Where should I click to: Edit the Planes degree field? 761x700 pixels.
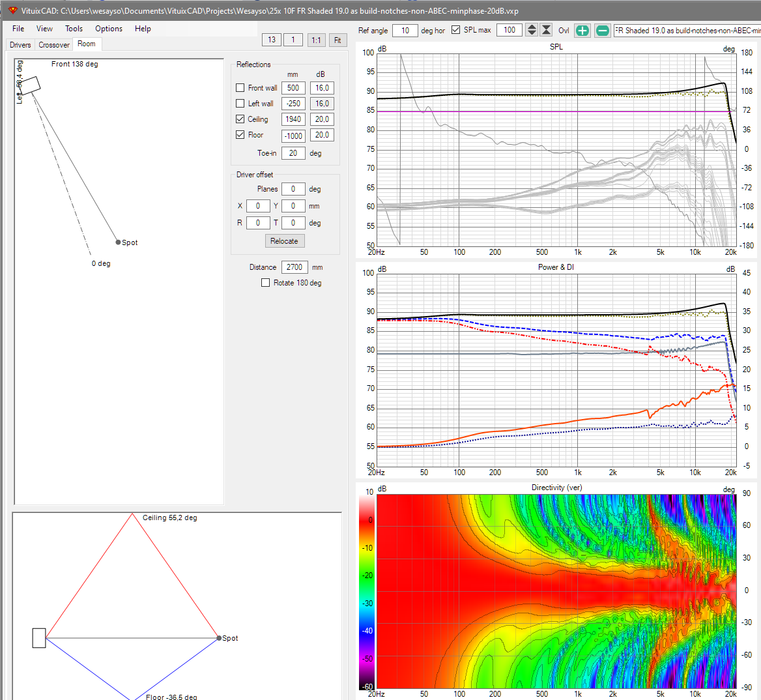pyautogui.click(x=293, y=189)
